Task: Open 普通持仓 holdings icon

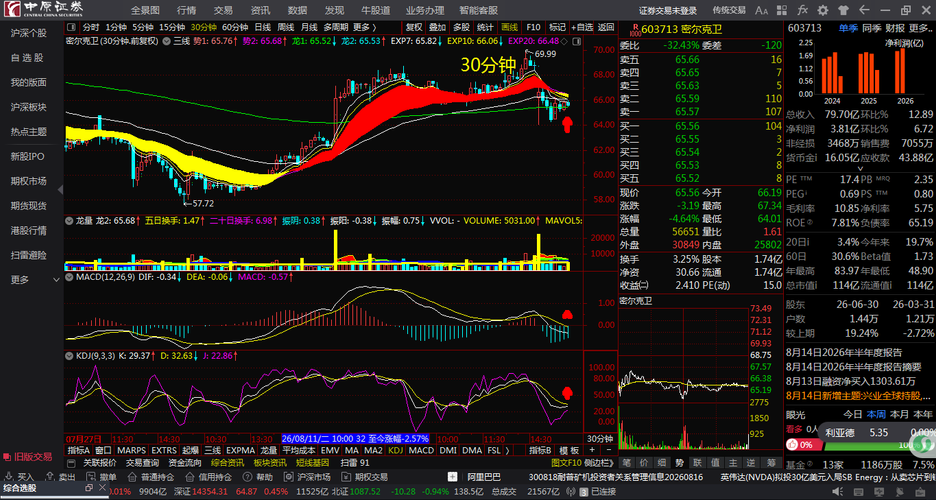Action: [x=133, y=477]
